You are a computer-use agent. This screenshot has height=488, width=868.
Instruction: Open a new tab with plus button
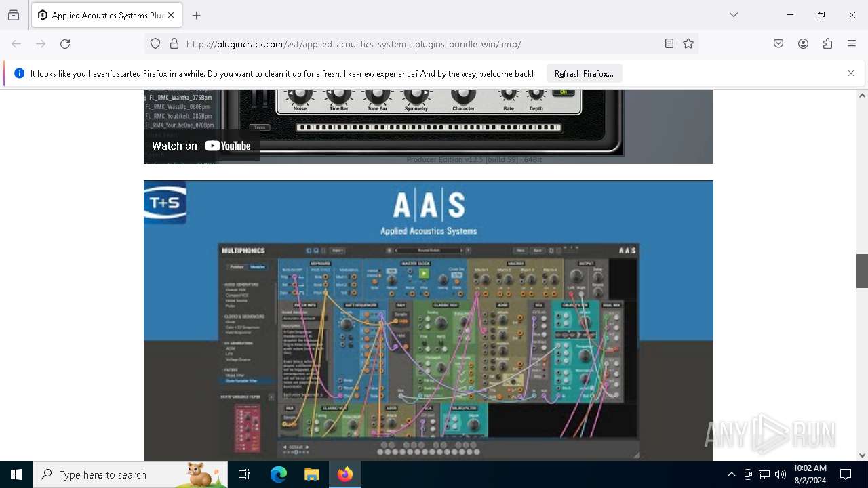tap(197, 15)
